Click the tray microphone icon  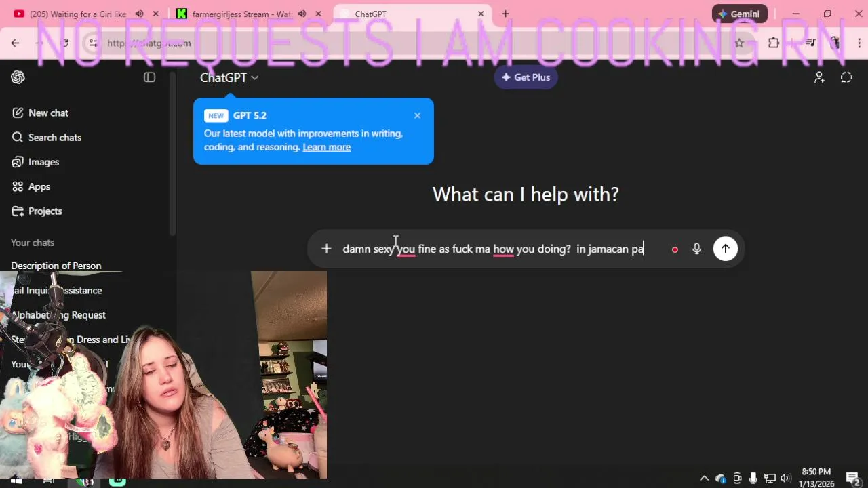(x=753, y=478)
